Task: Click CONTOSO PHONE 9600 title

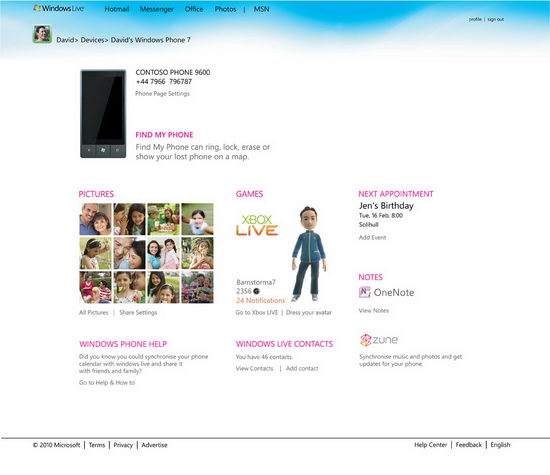Action: coord(173,73)
